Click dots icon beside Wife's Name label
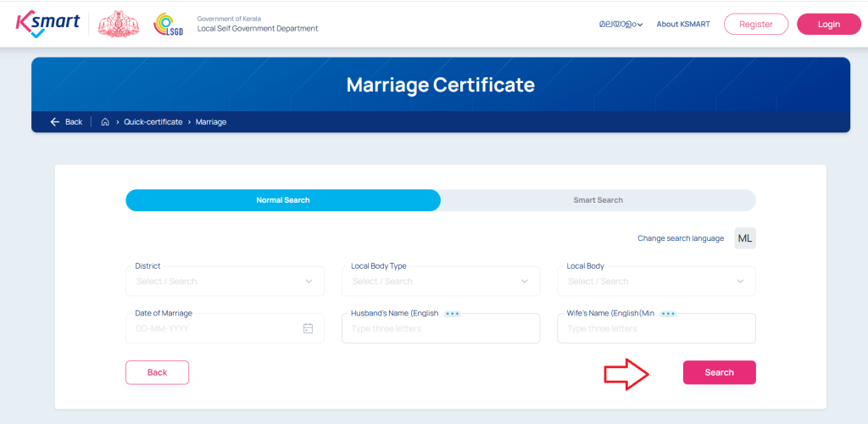 coord(668,314)
